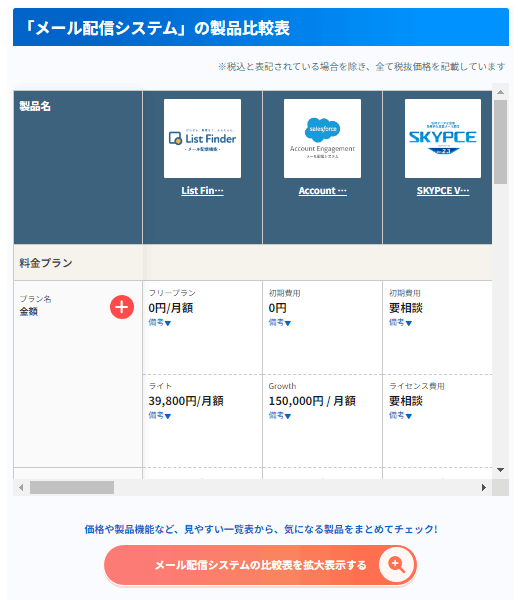Click the red plus icon beside プラン名
520x600 pixels.
[x=122, y=307]
